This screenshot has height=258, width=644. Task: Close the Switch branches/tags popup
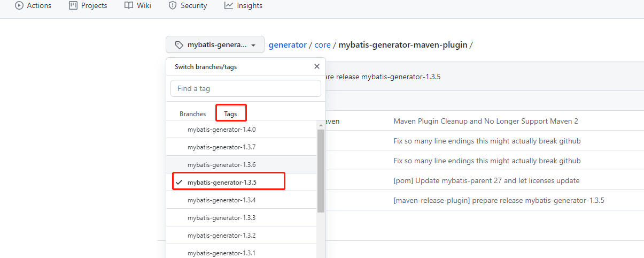click(317, 66)
